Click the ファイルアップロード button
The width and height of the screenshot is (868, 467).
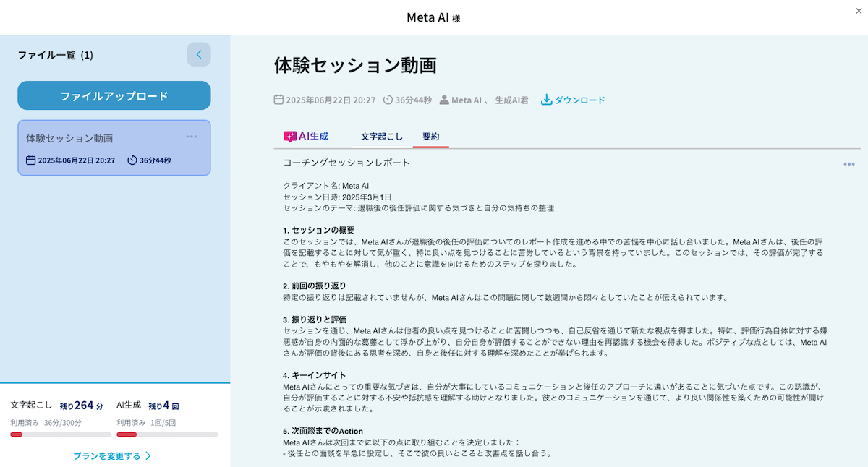point(114,95)
